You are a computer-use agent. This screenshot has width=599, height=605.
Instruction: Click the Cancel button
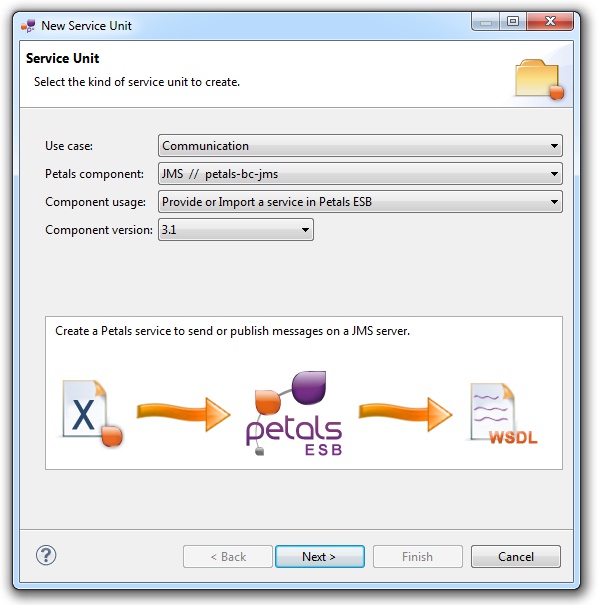[x=516, y=556]
